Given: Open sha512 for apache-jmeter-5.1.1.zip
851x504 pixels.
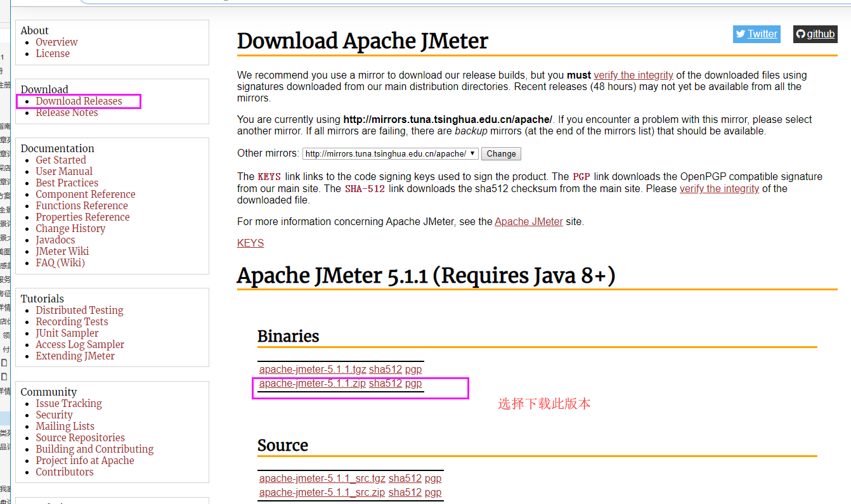Looking at the screenshot, I should (x=386, y=383).
